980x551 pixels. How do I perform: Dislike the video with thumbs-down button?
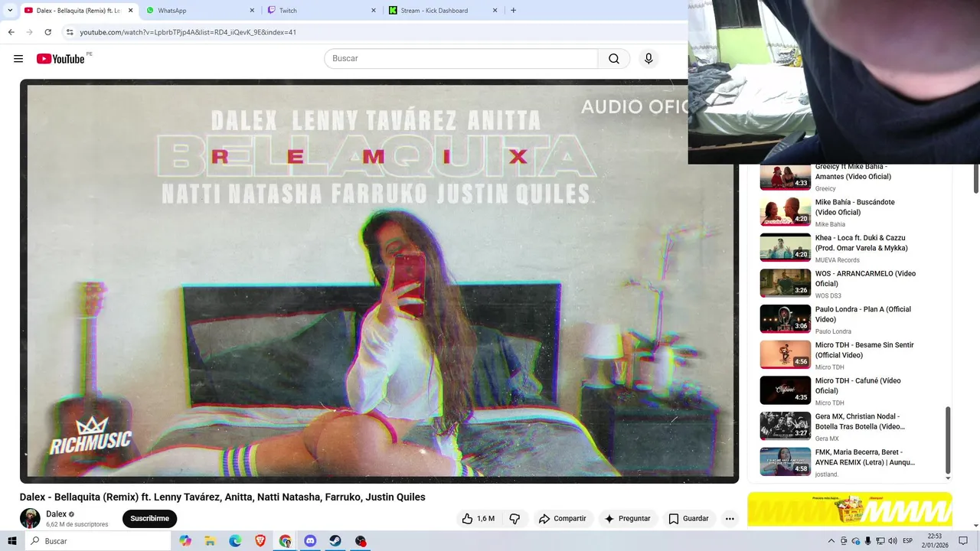514,519
